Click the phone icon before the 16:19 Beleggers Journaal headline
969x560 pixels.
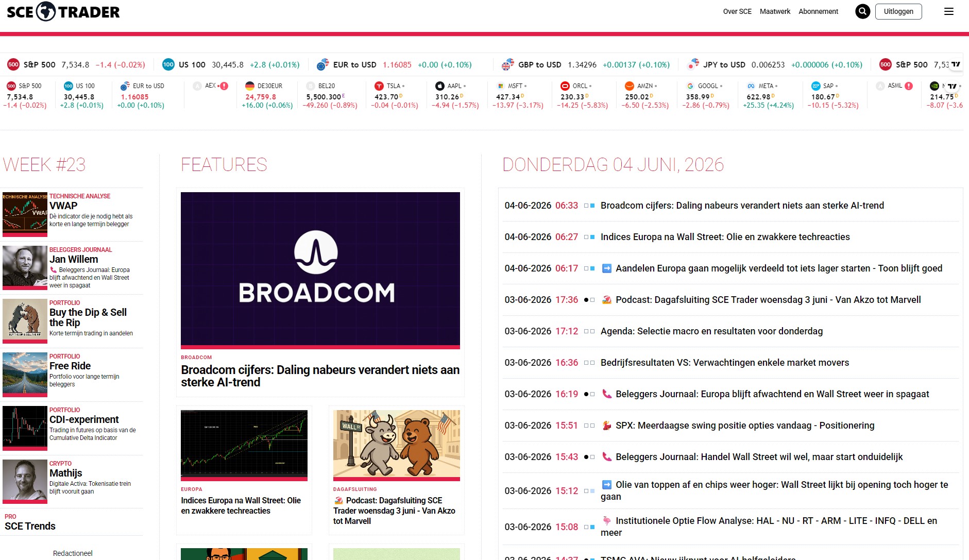[607, 394]
